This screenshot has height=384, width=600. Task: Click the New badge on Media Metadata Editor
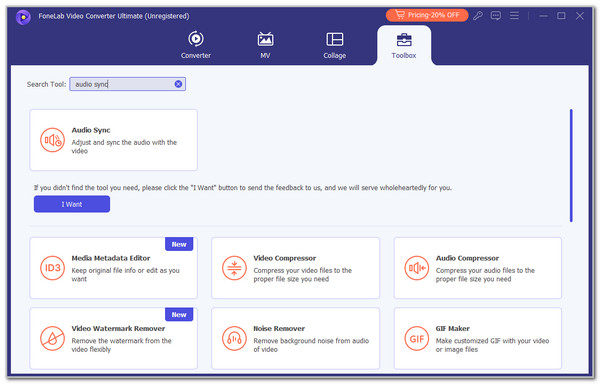click(179, 244)
